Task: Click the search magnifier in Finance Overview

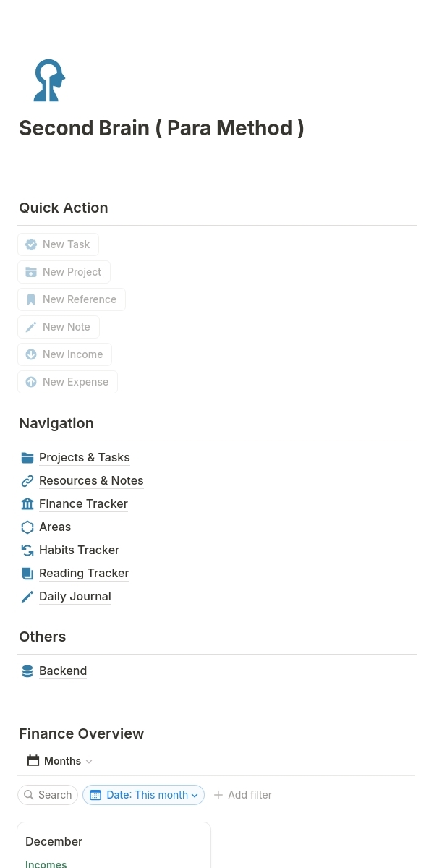Action: coord(29,794)
